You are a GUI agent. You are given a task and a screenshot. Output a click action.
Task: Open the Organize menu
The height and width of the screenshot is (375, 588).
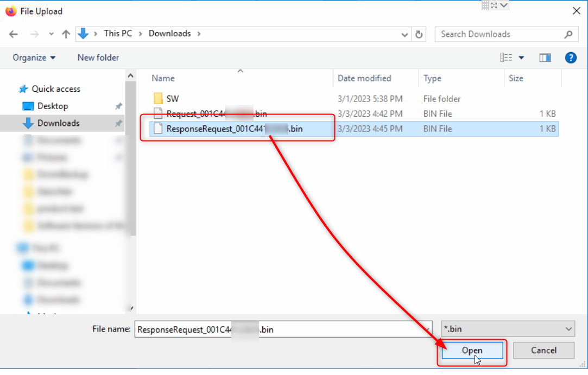(x=34, y=58)
